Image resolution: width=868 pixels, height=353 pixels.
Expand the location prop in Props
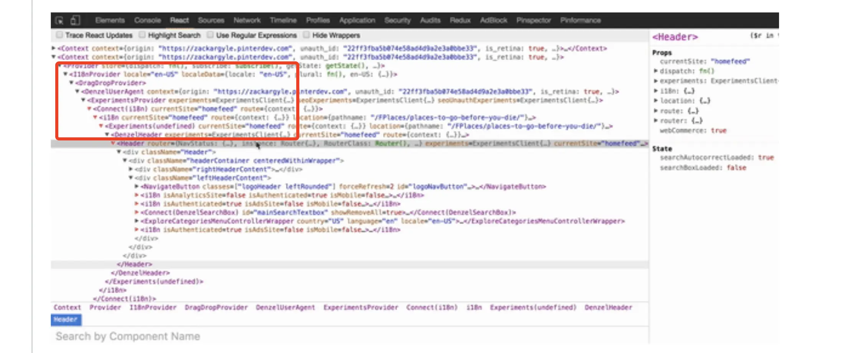656,101
